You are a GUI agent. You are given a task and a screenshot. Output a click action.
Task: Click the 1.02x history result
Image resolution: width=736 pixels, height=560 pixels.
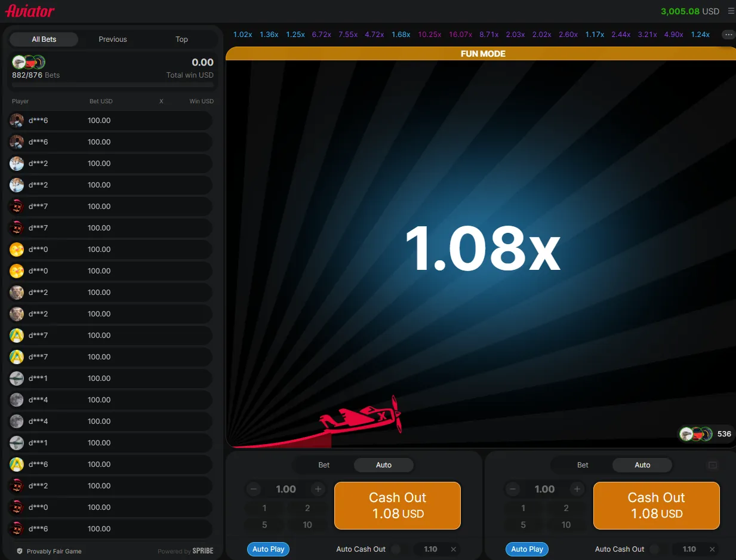[242, 35]
